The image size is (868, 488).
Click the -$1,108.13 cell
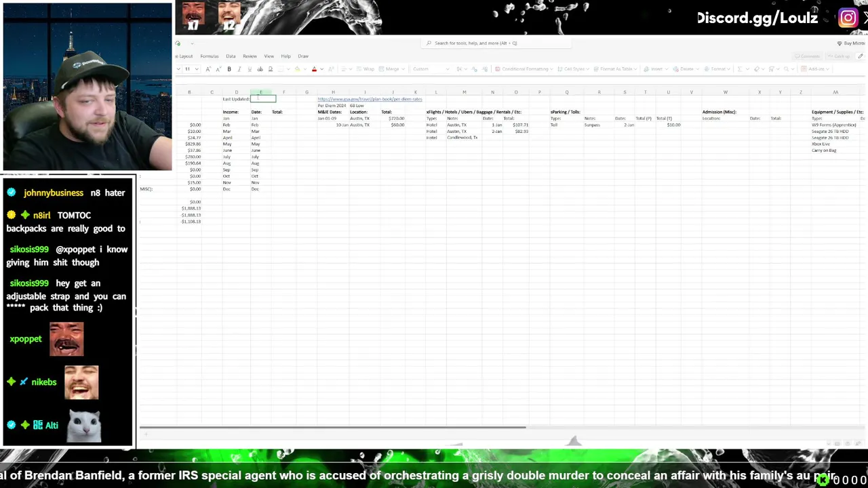pos(191,222)
